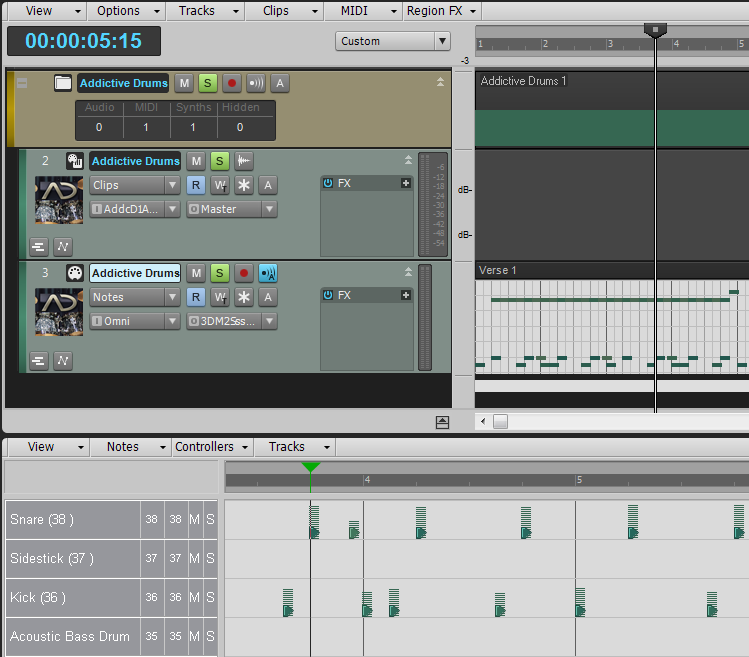Click the instrument track icon on track 2
749x657 pixels.
pos(75,161)
